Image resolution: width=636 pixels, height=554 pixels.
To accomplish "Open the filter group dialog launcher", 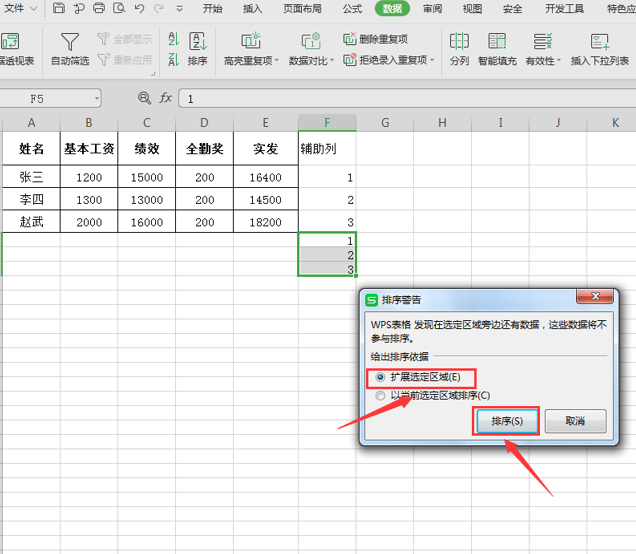I will 153,74.
